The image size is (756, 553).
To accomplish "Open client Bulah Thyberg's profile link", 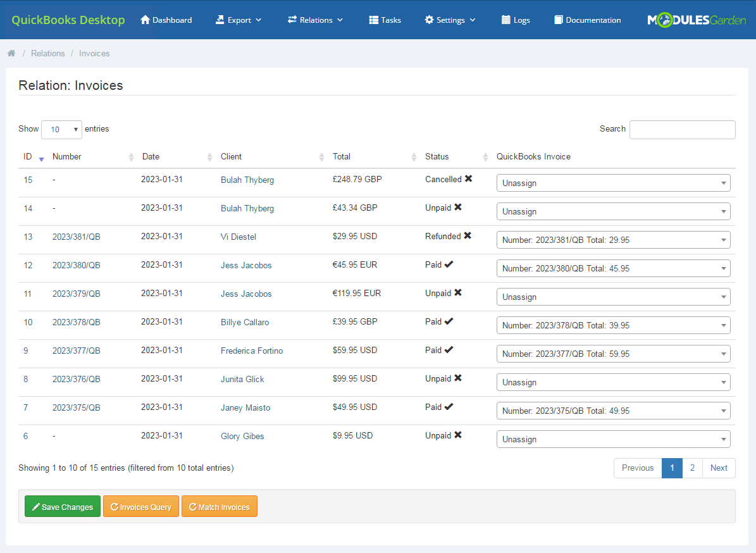I will click(247, 180).
